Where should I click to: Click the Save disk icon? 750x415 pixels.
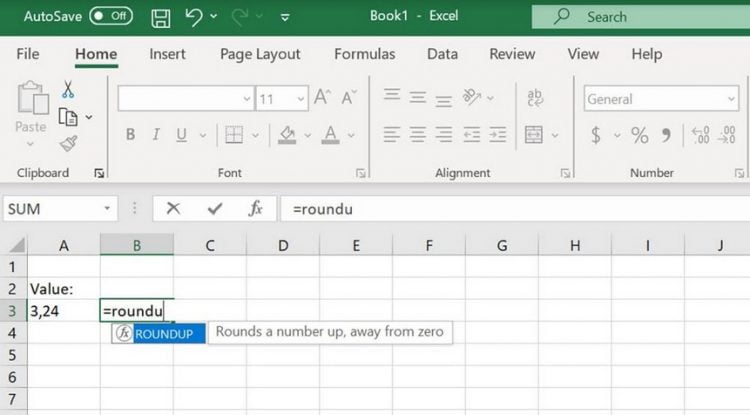pyautogui.click(x=161, y=18)
